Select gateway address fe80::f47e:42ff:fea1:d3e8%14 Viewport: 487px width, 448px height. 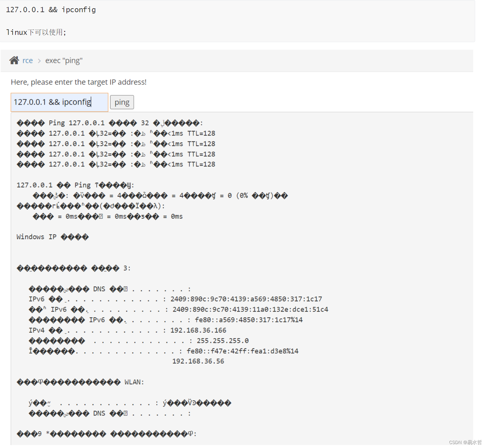(x=243, y=351)
